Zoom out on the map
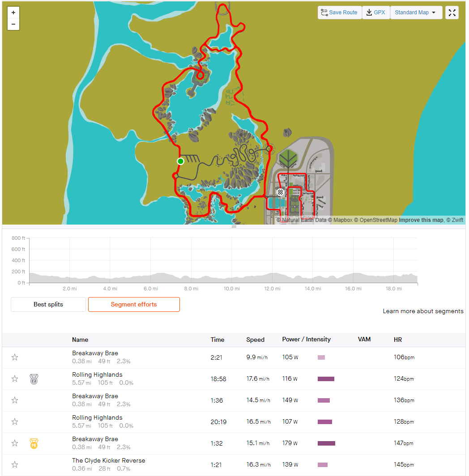Viewport: 469px width, 476px height. tap(13, 24)
